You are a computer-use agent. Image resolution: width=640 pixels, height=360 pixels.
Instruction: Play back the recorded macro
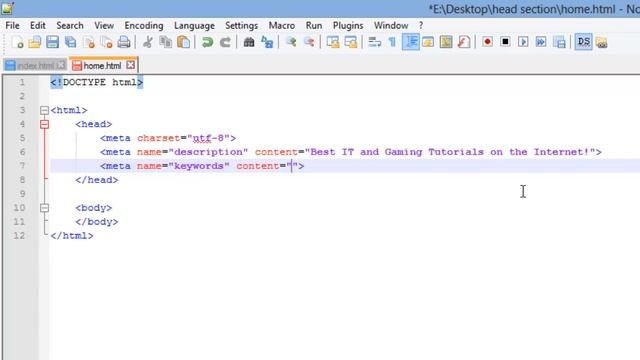pyautogui.click(x=523, y=42)
